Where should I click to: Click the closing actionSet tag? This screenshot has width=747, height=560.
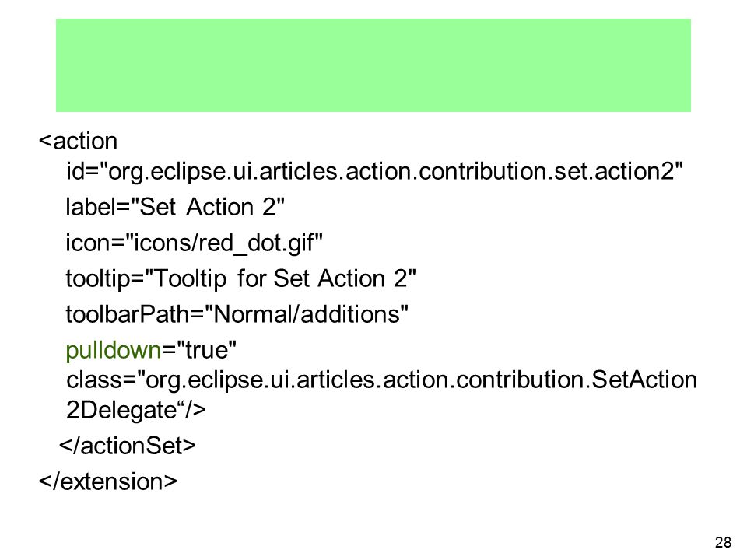coord(127,446)
